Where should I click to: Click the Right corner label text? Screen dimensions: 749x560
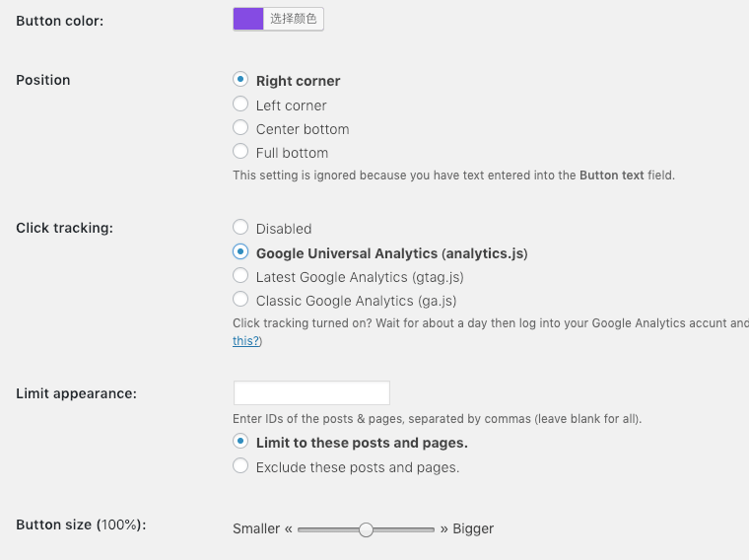(x=298, y=81)
